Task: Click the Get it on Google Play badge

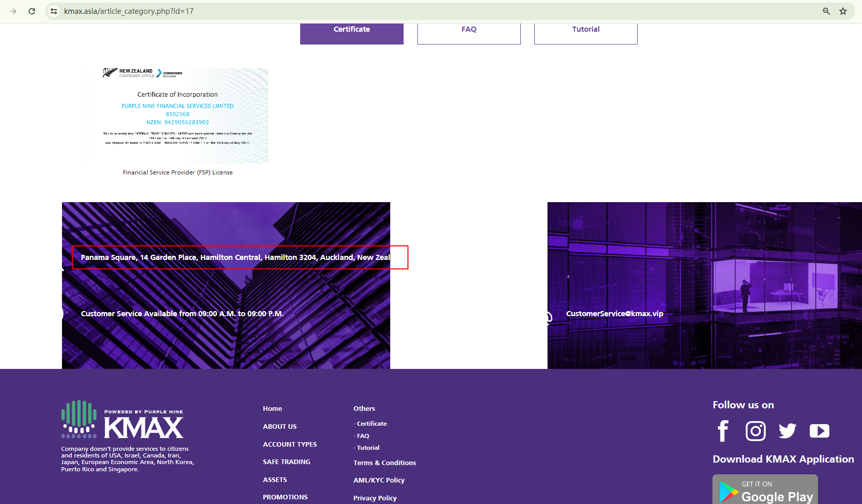Action: point(765,489)
